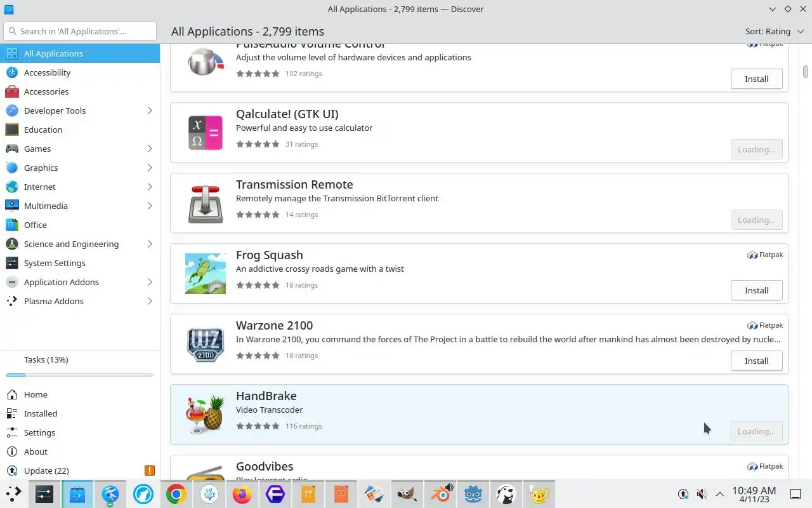The height and width of the screenshot is (508, 812).
Task: Expand the Graphics subcategories arrow
Action: click(x=150, y=168)
